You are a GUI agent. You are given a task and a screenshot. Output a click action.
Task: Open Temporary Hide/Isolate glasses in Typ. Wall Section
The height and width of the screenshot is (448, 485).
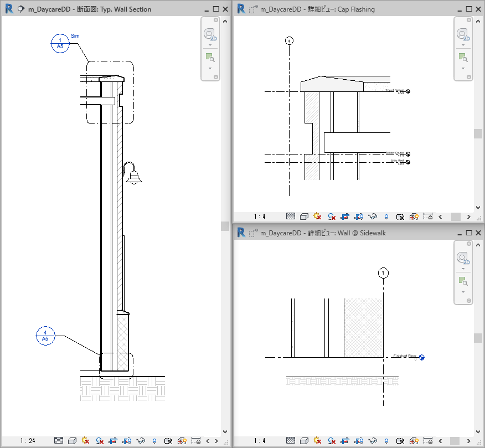pyautogui.click(x=141, y=441)
